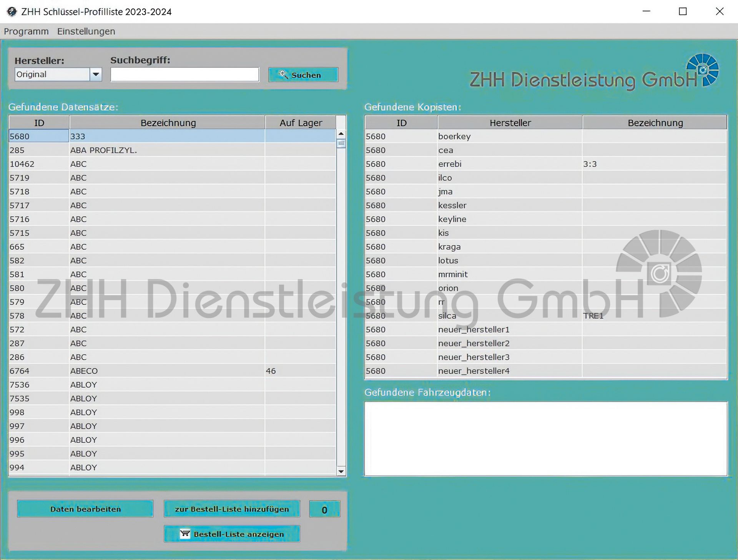The width and height of the screenshot is (738, 560).
Task: Open the Programm menu
Action: pos(26,32)
